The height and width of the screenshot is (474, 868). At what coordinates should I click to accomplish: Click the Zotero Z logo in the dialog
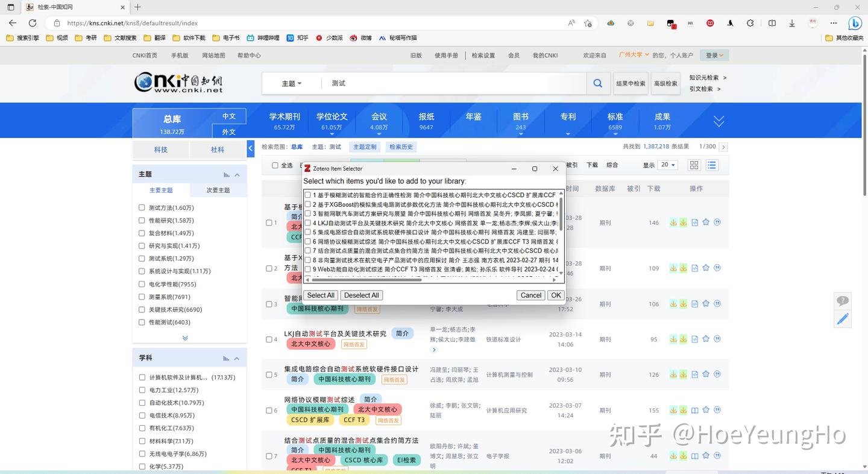(x=307, y=168)
